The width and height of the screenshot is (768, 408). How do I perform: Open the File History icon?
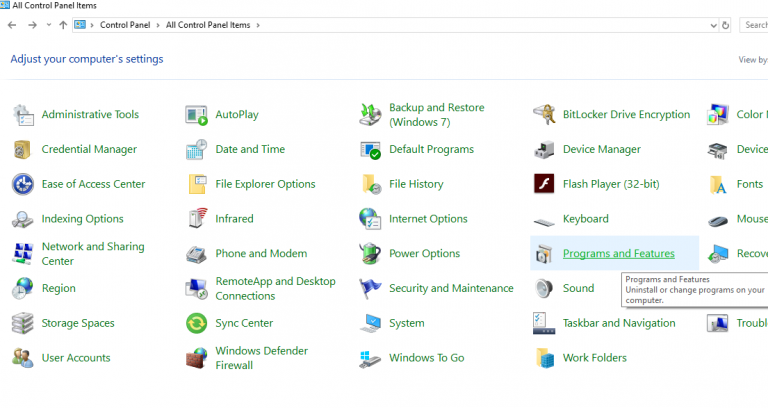(x=371, y=185)
